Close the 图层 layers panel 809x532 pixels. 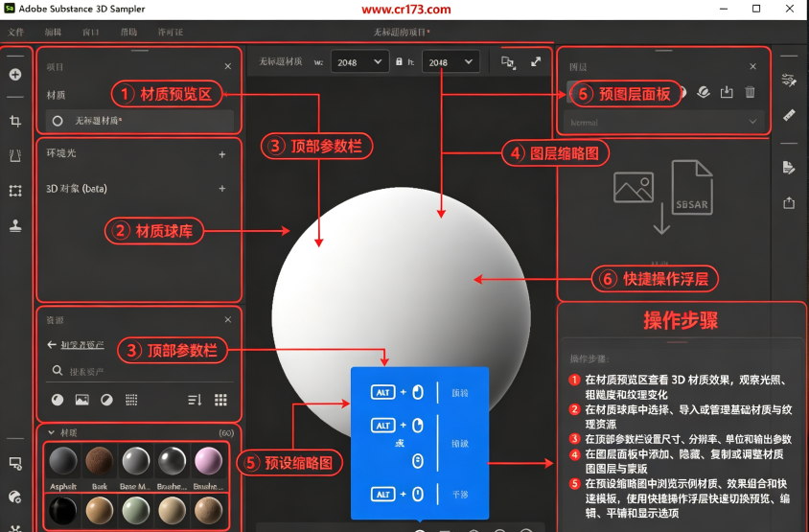(752, 66)
